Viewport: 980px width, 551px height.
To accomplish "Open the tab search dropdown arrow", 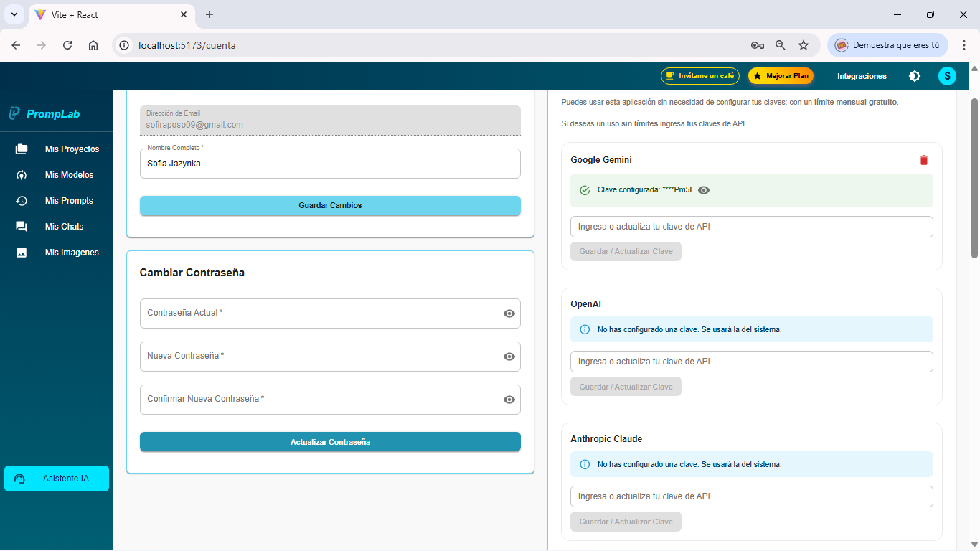I will click(x=14, y=14).
